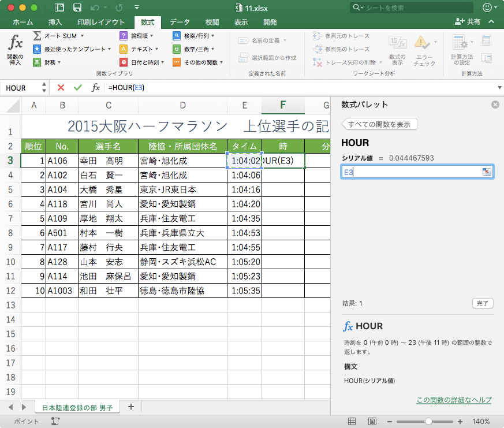Open the この関数の詳細なヘルプ link
The image size is (504, 428).
click(454, 400)
